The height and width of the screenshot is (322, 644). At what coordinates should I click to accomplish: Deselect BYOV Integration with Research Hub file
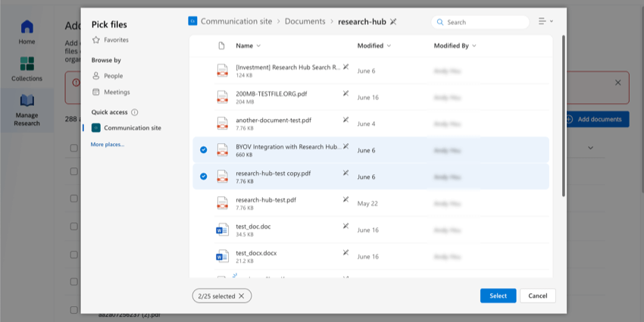point(203,150)
